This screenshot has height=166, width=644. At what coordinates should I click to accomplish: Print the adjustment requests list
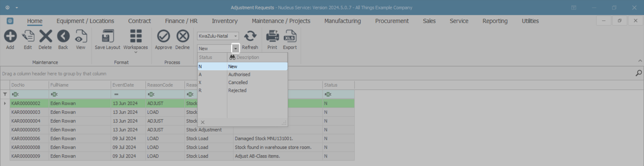click(x=272, y=36)
